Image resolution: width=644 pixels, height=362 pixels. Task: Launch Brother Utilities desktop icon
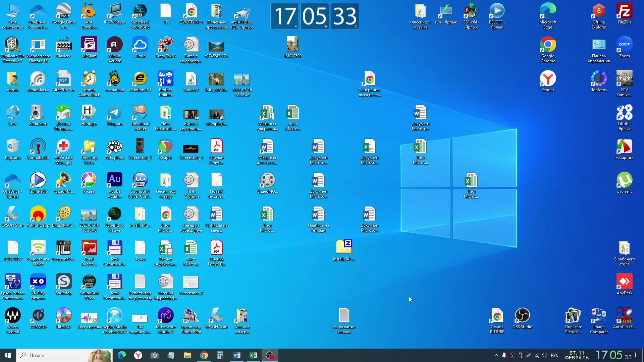click(x=165, y=84)
